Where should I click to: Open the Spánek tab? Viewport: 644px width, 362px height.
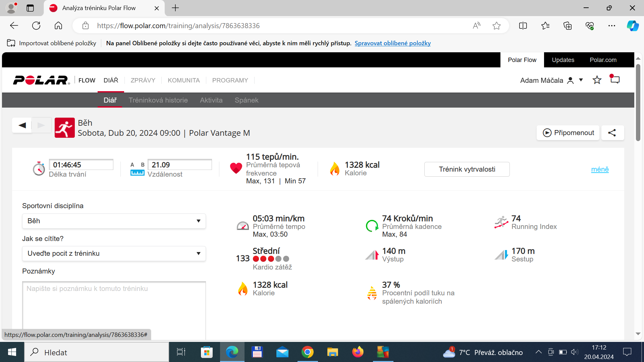pyautogui.click(x=247, y=100)
